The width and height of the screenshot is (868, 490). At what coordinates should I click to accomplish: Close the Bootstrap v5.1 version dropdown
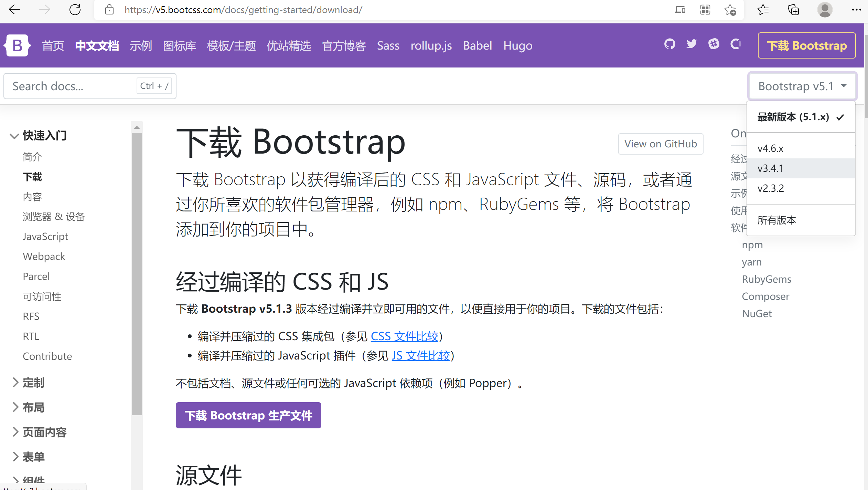pos(802,86)
